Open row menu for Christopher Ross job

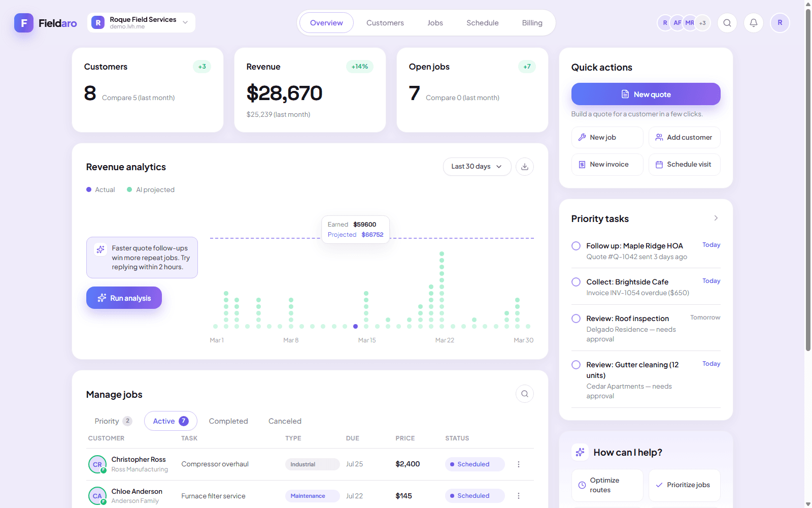click(519, 464)
